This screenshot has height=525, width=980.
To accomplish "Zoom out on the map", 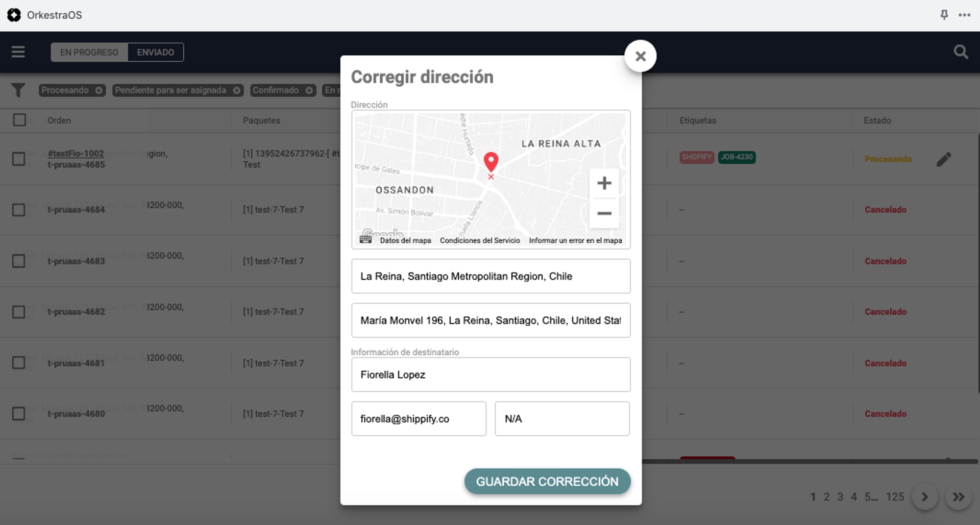I will (604, 213).
